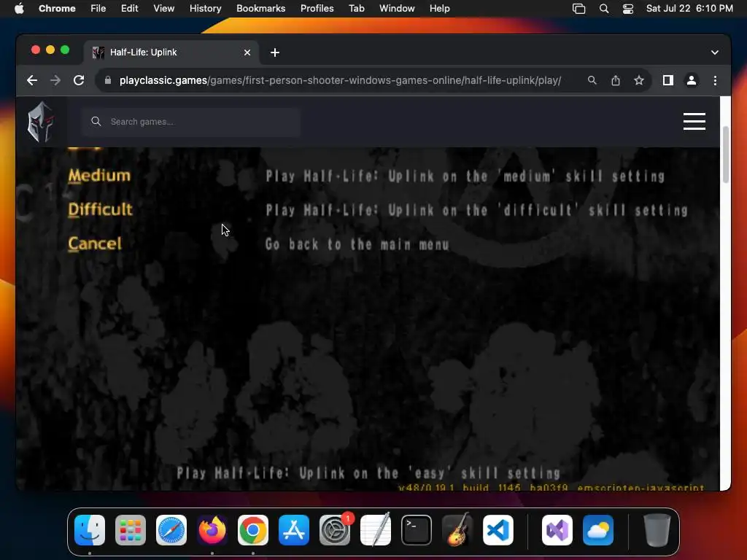Open the Chrome menu in menu bar
The width and height of the screenshot is (747, 560).
point(57,9)
